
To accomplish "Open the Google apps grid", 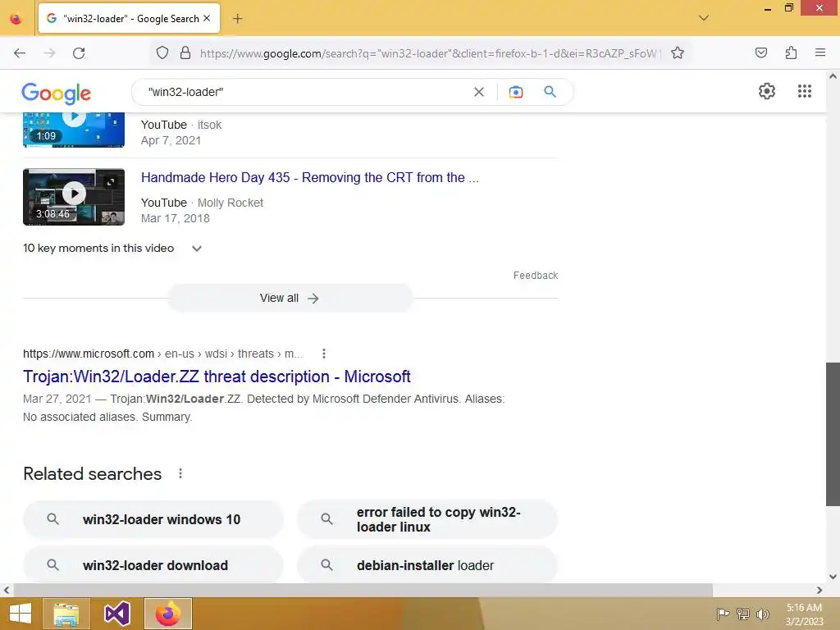I will point(804,91).
